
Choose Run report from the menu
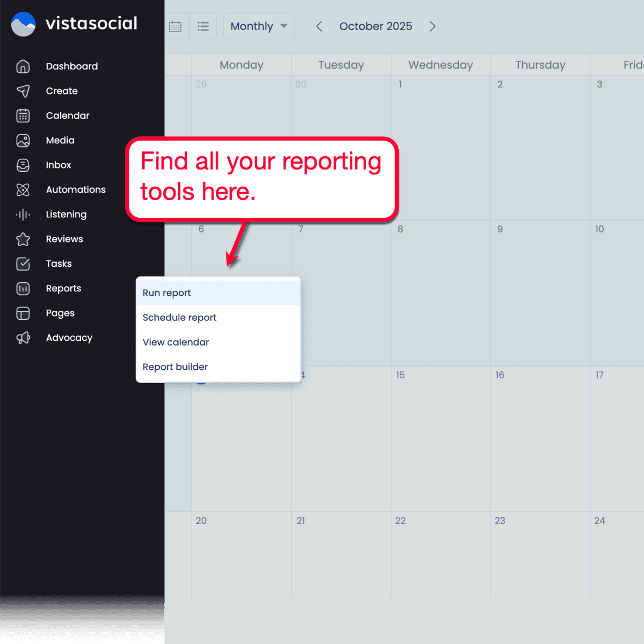[166, 292]
